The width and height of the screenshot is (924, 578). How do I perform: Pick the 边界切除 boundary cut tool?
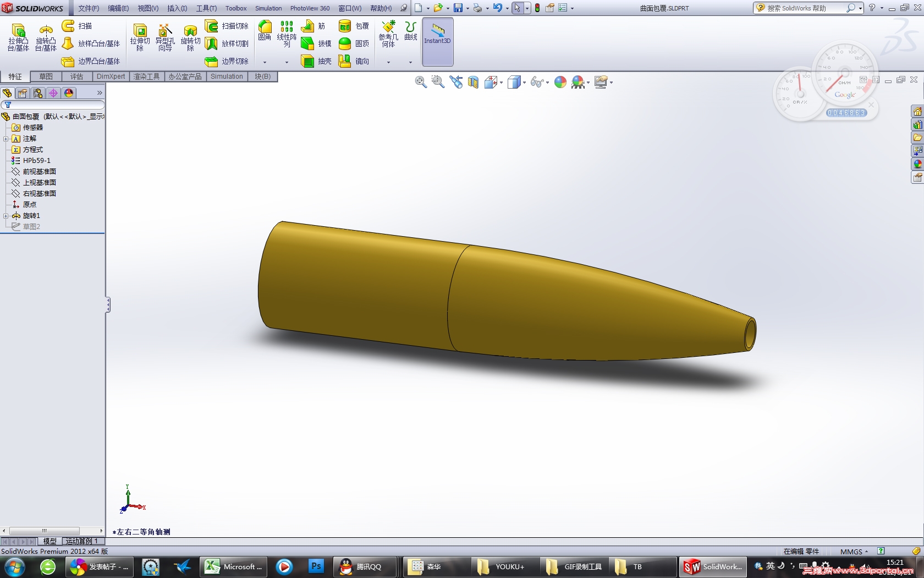(x=227, y=61)
